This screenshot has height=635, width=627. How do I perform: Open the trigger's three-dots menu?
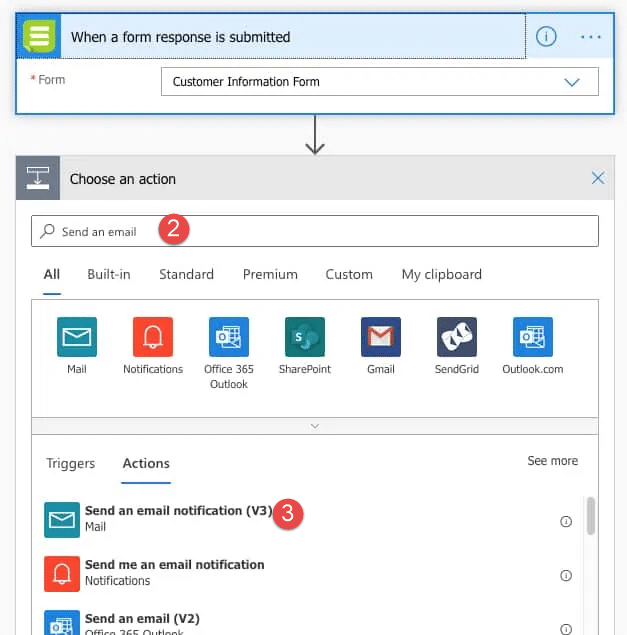coord(590,37)
